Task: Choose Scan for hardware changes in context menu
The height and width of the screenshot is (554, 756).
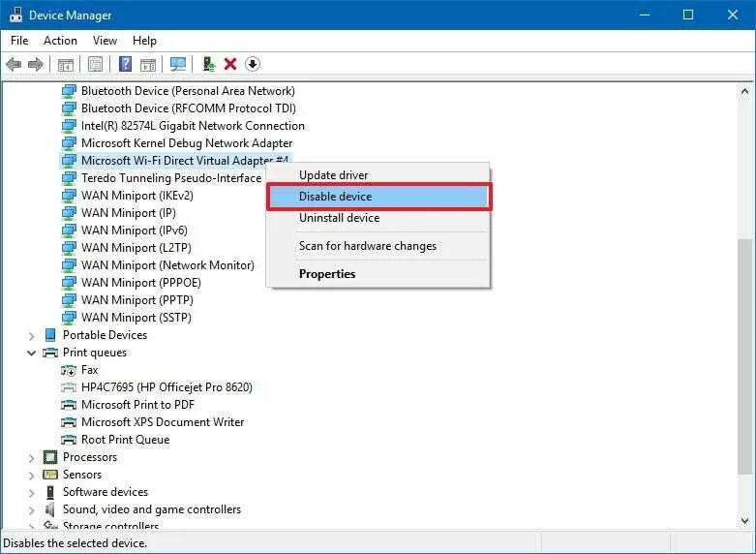Action: click(378, 246)
